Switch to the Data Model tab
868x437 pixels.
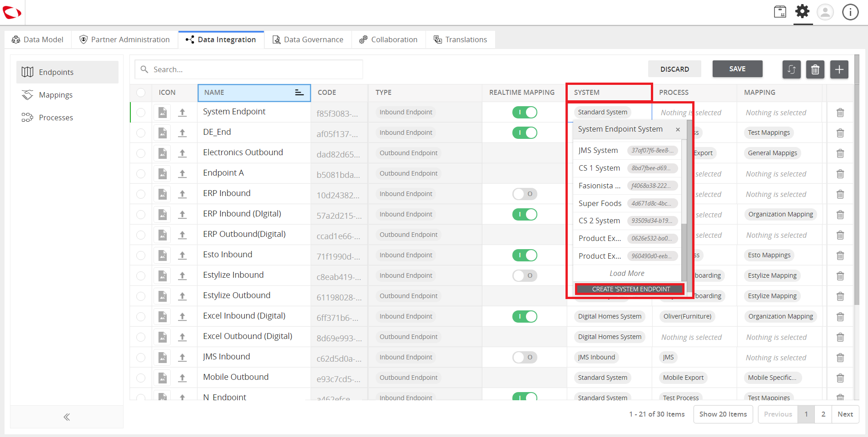click(x=38, y=39)
